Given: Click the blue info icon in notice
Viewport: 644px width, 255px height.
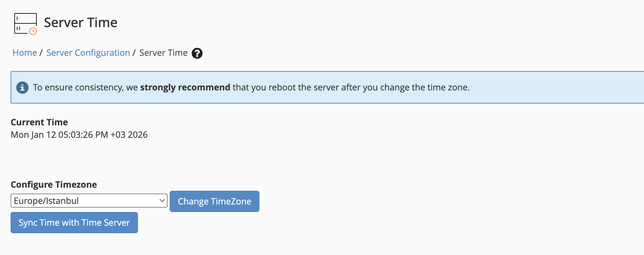Looking at the screenshot, I should point(22,88).
